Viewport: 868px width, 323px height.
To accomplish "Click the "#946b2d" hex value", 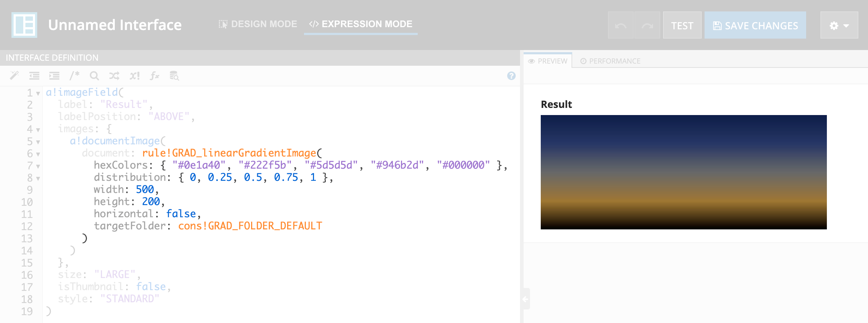I will click(x=397, y=165).
